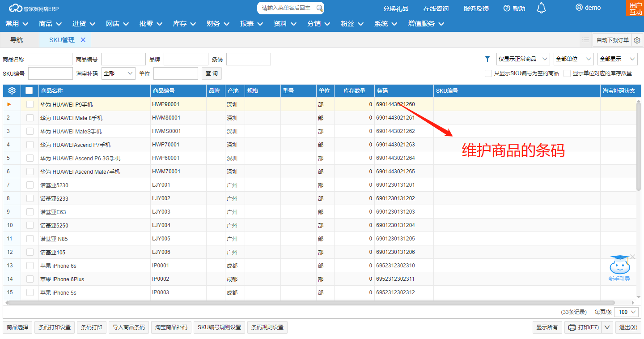Screen dimensions: 644x339
Task: Expand the 商品 menu
Action: [51, 24]
